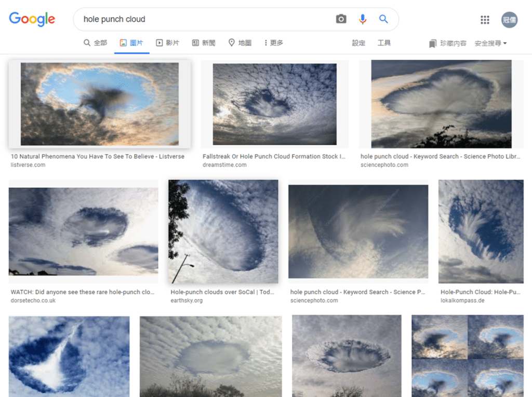Open search by image camera icon
The height and width of the screenshot is (397, 532).
point(341,19)
